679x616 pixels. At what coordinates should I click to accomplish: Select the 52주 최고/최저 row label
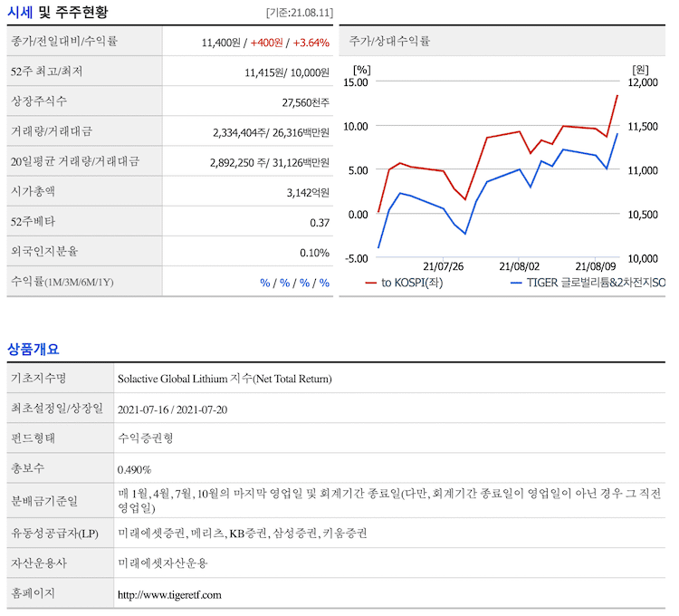pos(46,71)
